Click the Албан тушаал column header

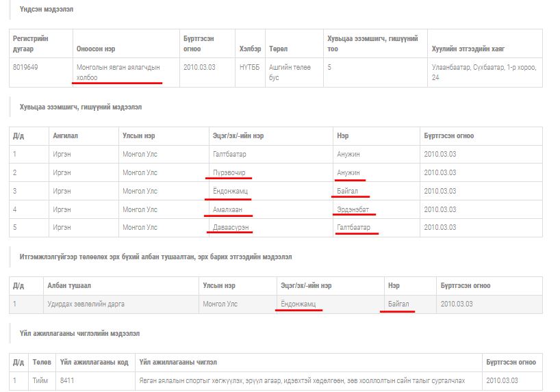[68, 285]
